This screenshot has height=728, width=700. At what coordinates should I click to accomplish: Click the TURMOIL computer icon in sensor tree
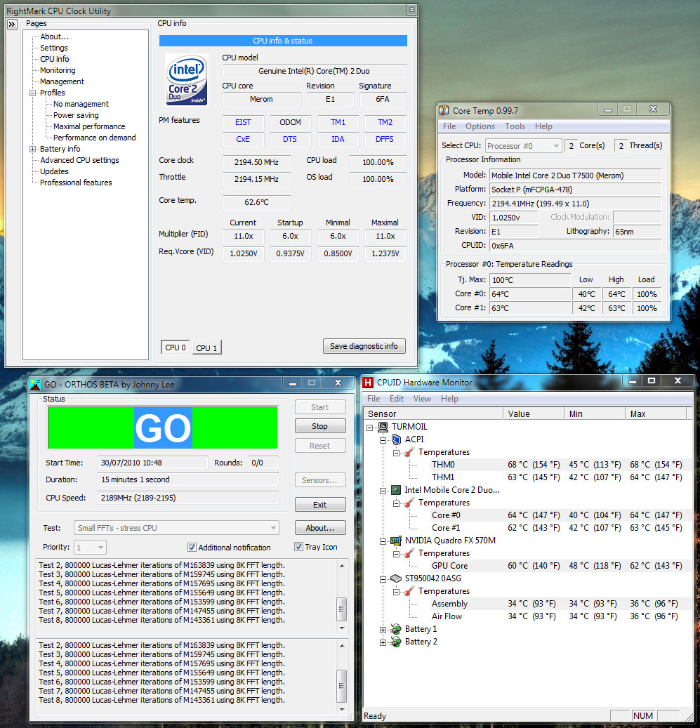click(x=383, y=427)
